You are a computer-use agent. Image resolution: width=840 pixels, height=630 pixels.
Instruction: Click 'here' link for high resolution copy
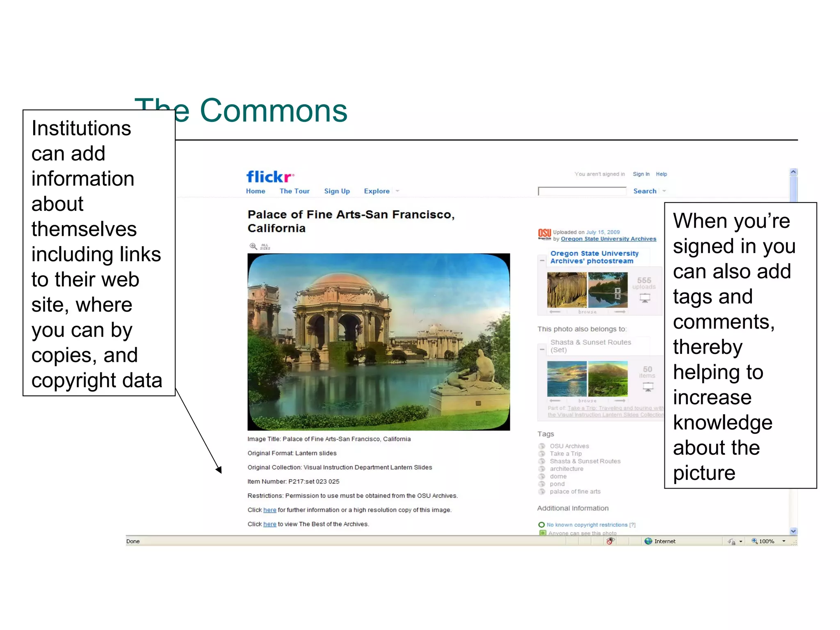pos(269,510)
